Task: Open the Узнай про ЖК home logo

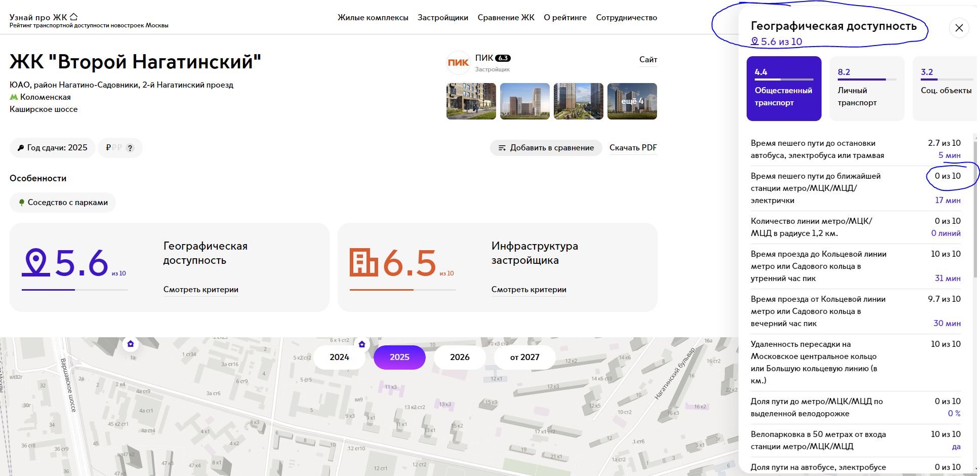Action: 44,17
